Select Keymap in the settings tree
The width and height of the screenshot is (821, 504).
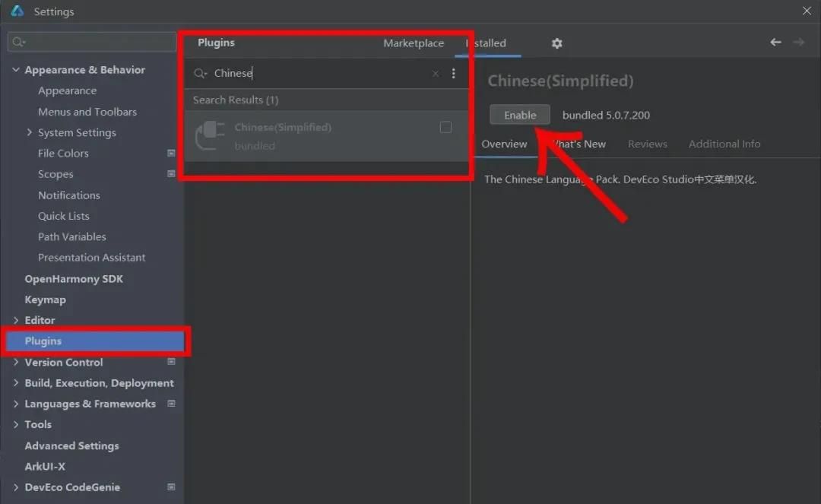[x=45, y=300]
